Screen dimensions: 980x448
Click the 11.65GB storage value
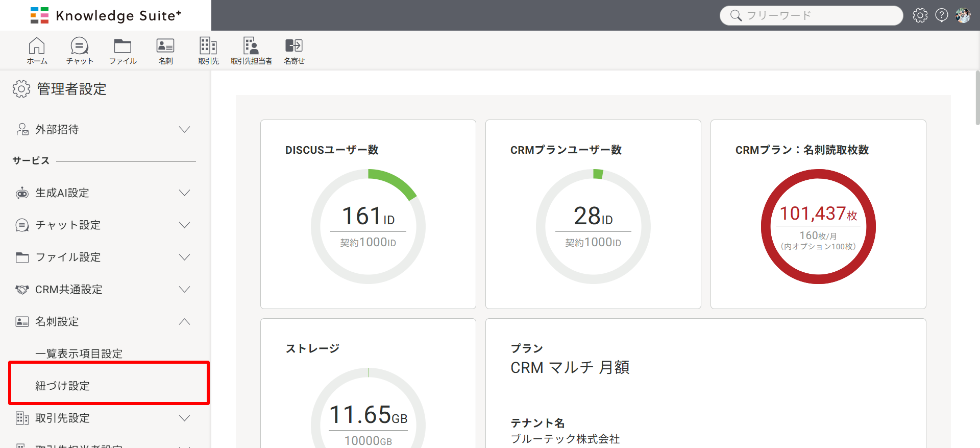(x=368, y=415)
